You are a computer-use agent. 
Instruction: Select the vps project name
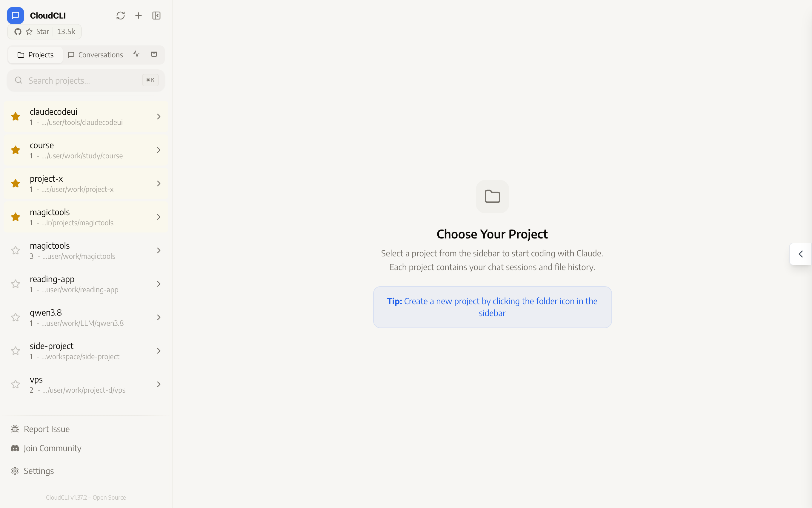click(36, 380)
